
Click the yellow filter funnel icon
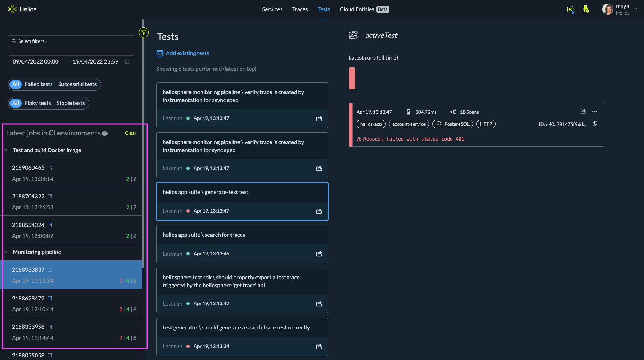pyautogui.click(x=144, y=32)
